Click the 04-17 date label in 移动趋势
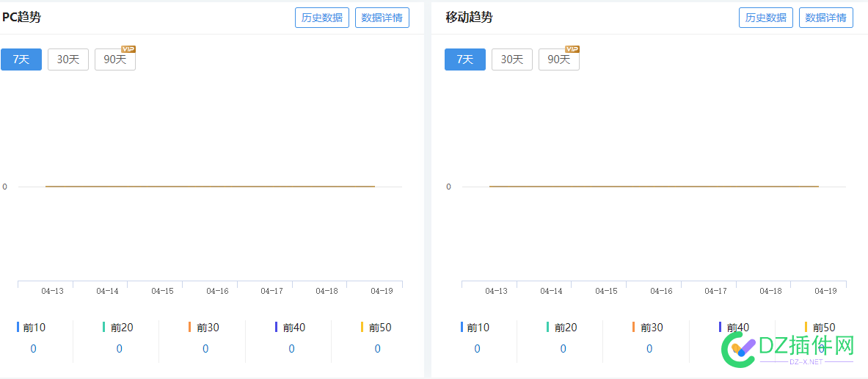Screen dimensions: 868x379 coord(716,291)
